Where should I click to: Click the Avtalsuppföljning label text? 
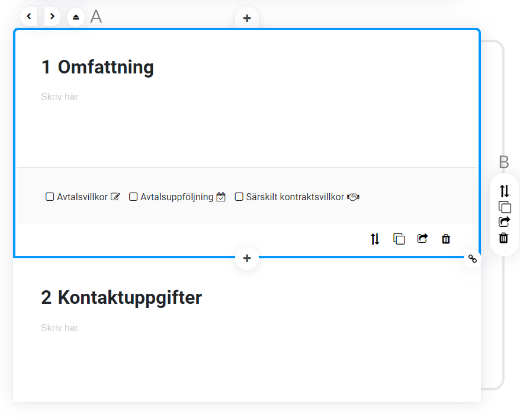point(176,197)
